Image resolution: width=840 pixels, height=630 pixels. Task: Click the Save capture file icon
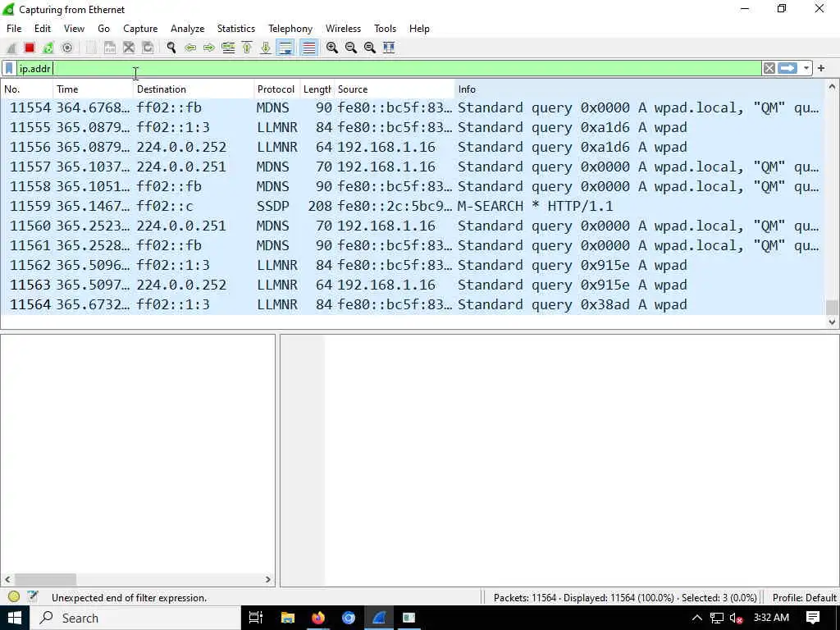point(110,48)
